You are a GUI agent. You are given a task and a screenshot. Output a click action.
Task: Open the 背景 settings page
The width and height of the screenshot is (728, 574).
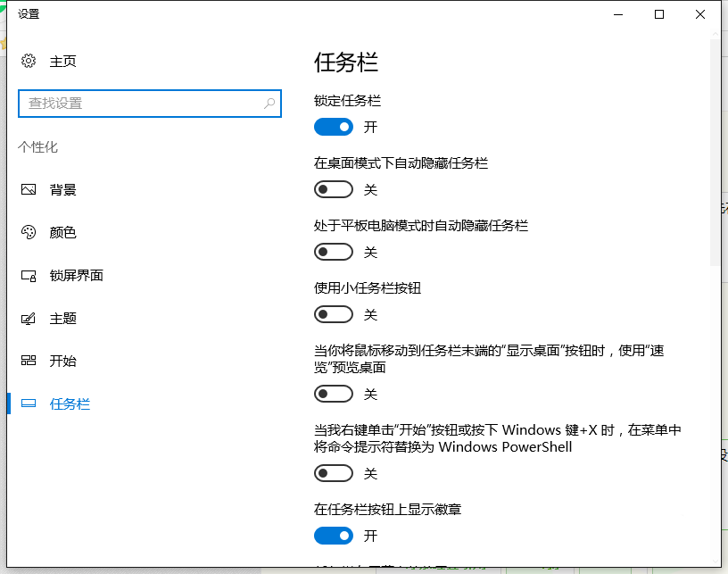[x=62, y=189]
